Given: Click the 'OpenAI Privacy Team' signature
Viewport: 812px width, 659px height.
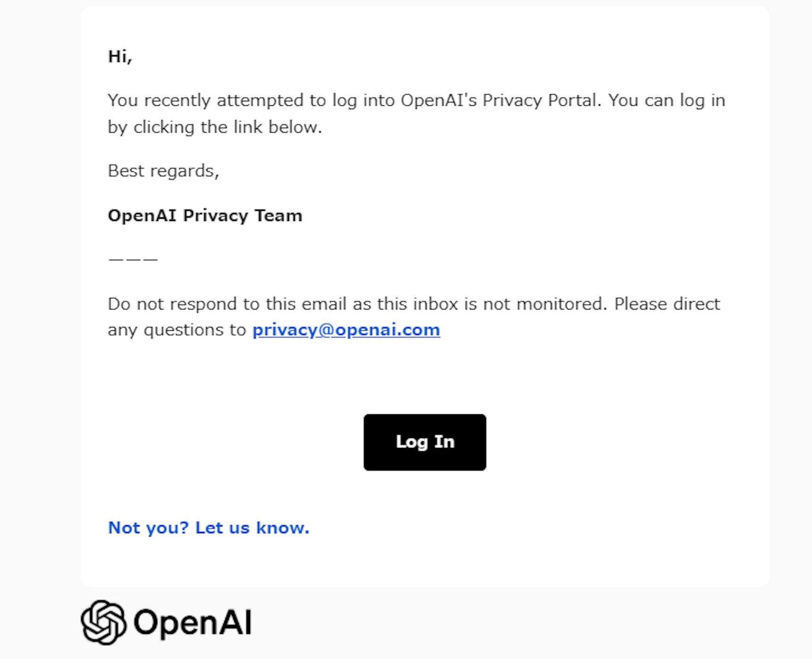Looking at the screenshot, I should (205, 216).
